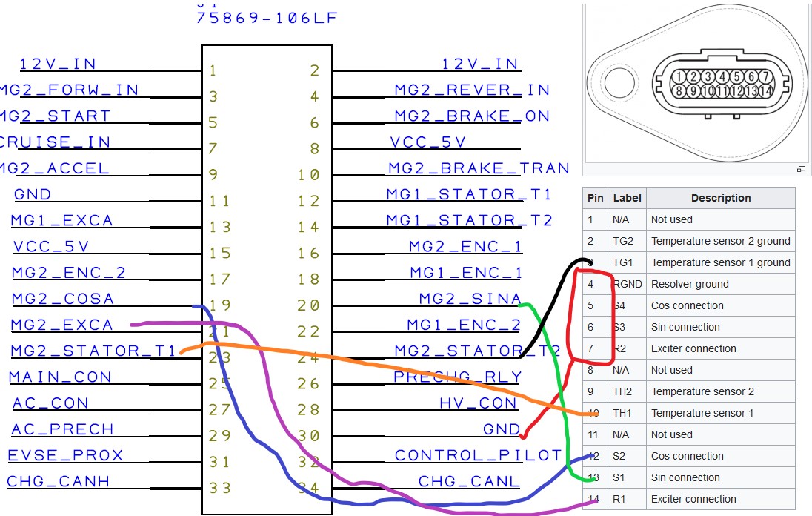Select the MG1_ENC_1 net label
Viewport: 812px width, 516px height.
pos(465,273)
